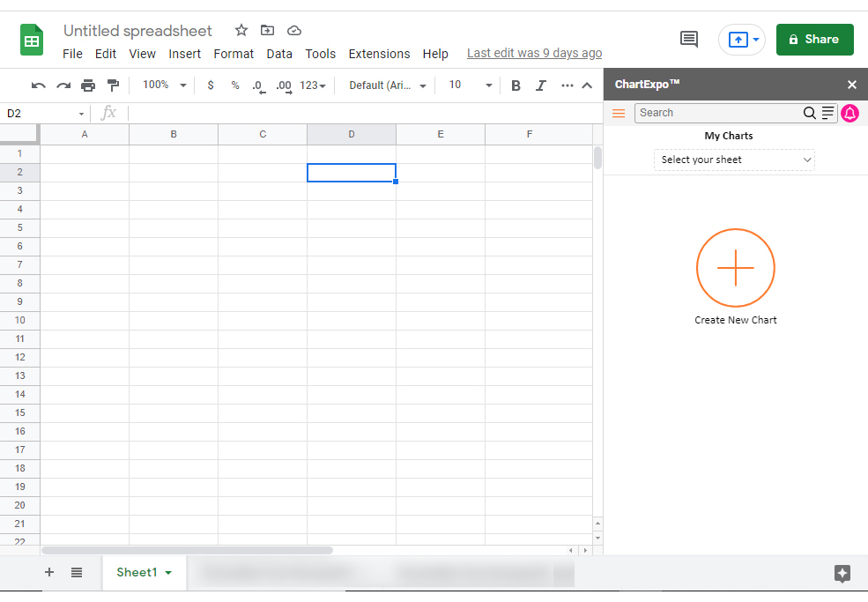Image resolution: width=868 pixels, height=602 pixels.
Task: Click the Redo arrow icon
Action: point(63,85)
